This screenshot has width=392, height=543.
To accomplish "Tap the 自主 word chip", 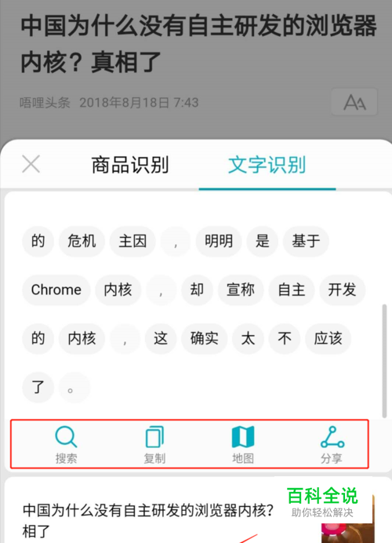I will (292, 290).
